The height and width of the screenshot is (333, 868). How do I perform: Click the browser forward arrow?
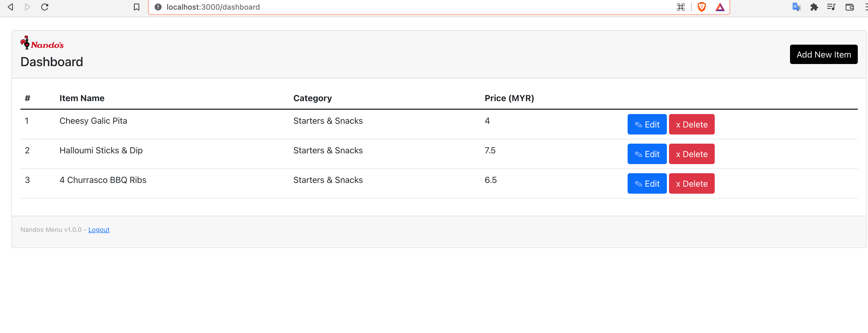28,7
